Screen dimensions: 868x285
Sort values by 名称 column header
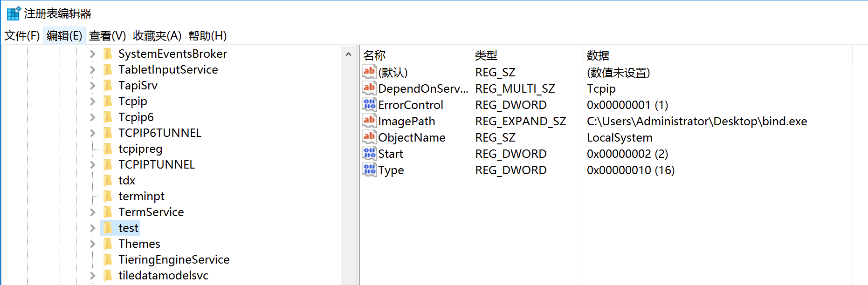(374, 55)
